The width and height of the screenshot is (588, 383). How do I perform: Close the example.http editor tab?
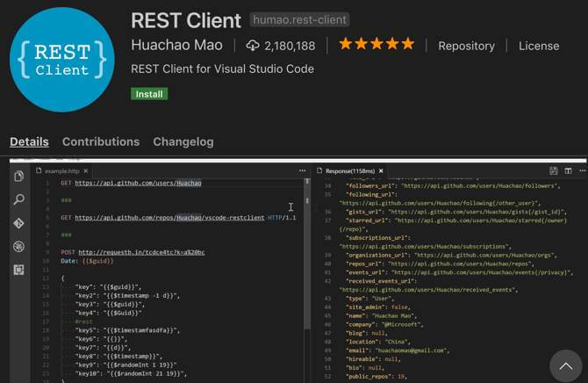click(x=86, y=170)
